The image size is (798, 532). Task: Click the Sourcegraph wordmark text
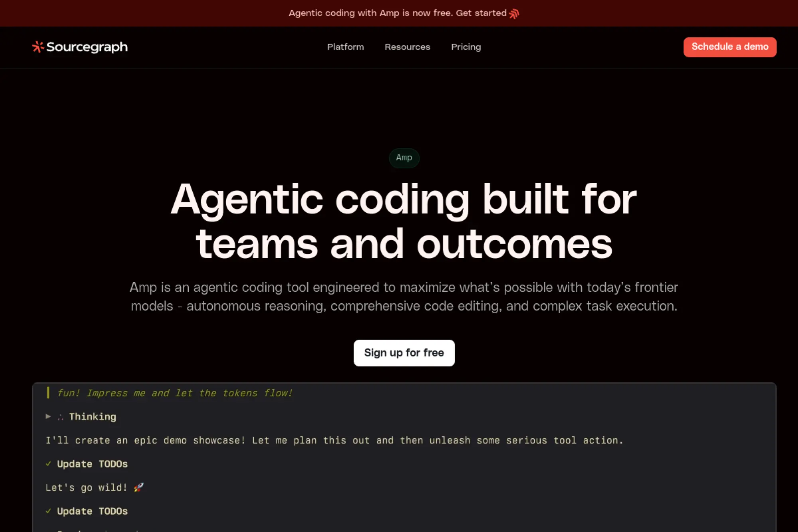tap(87, 47)
